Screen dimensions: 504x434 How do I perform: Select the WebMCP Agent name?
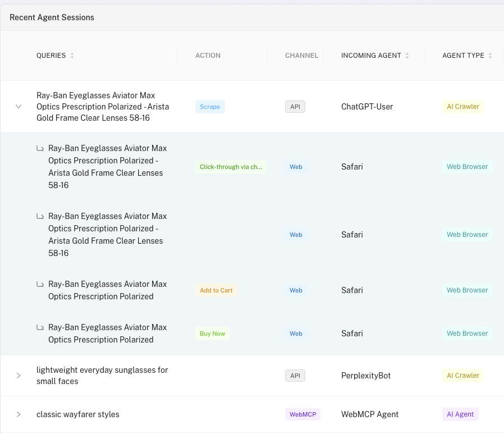(370, 414)
